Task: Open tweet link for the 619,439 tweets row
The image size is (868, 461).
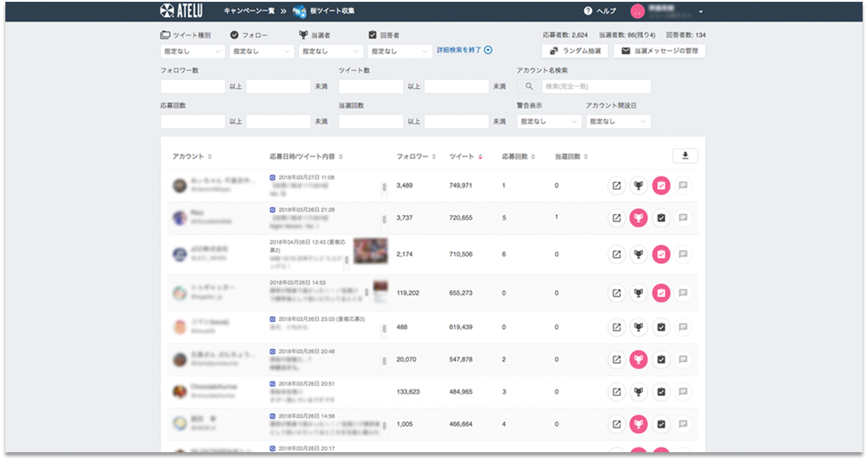Action: coord(616,327)
